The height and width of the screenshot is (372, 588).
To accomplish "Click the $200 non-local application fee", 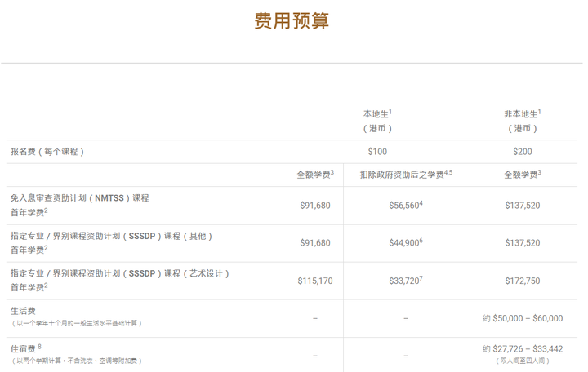I will point(522,152).
